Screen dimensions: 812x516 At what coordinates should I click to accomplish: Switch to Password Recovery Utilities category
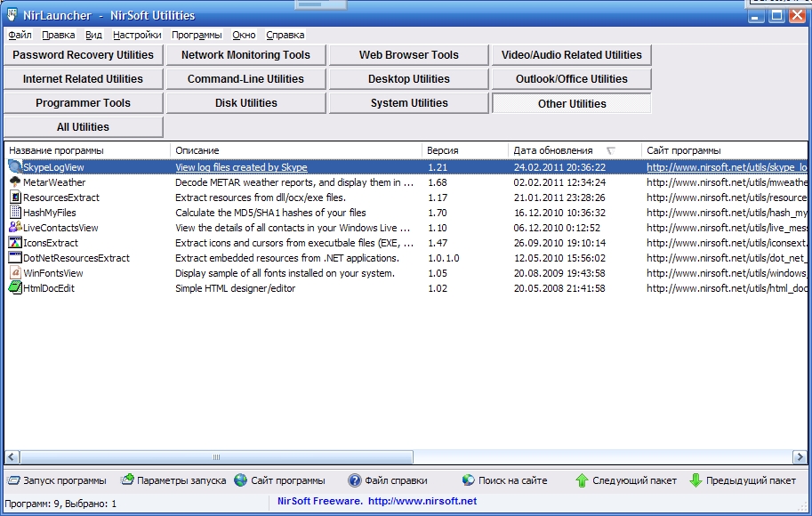pos(84,55)
